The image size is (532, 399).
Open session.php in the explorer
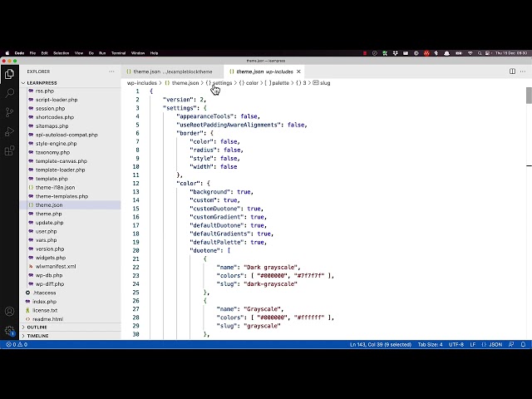[x=50, y=109]
